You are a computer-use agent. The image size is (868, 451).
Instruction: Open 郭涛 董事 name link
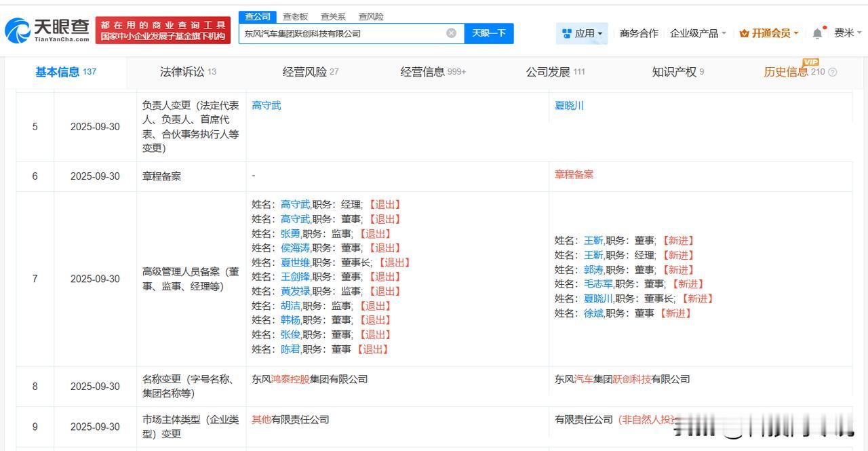coord(593,269)
